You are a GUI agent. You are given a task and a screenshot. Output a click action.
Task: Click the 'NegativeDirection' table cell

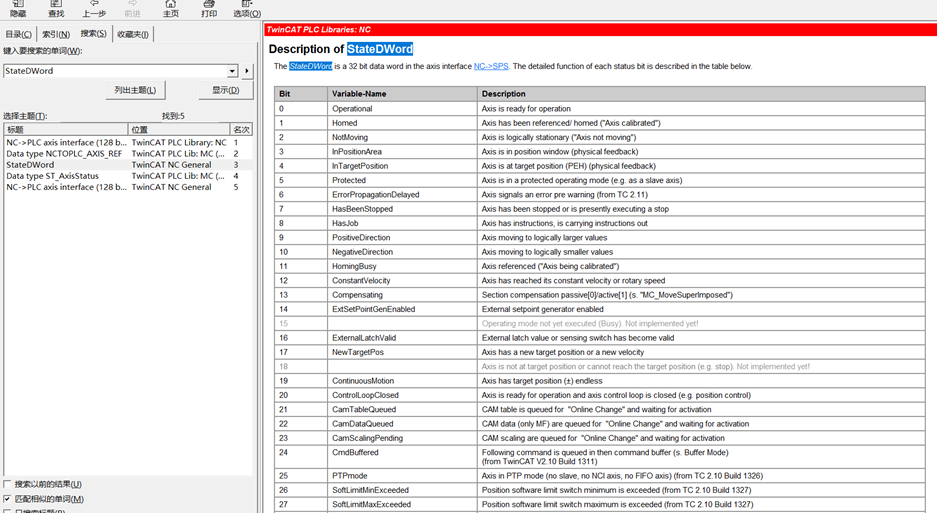[x=403, y=252]
